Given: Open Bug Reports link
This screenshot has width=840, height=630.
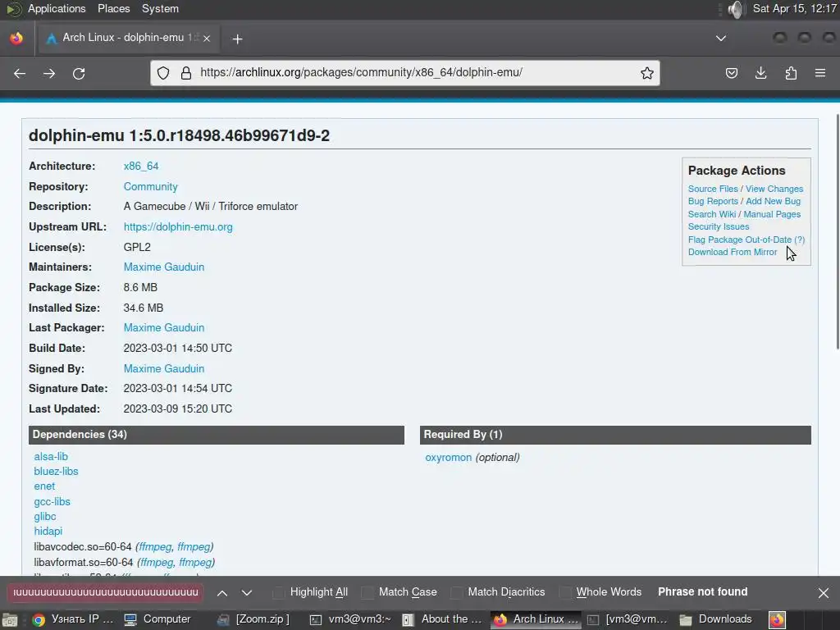Looking at the screenshot, I should [713, 201].
